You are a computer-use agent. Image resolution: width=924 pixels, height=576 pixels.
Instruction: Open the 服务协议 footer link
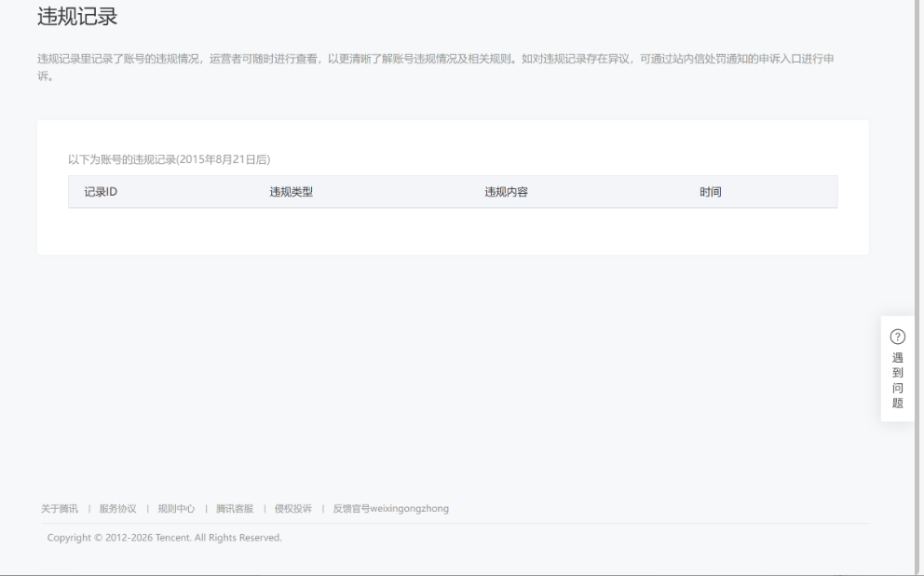(118, 508)
